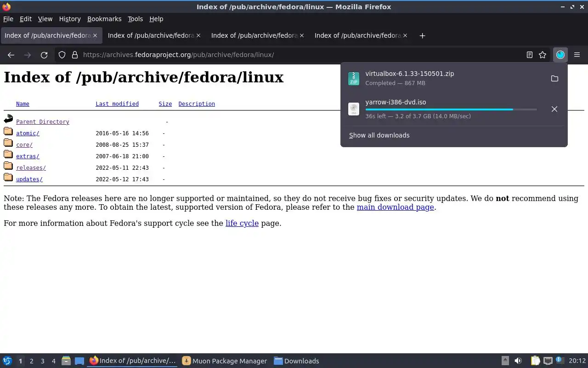Open the core/ directory link

click(x=24, y=145)
